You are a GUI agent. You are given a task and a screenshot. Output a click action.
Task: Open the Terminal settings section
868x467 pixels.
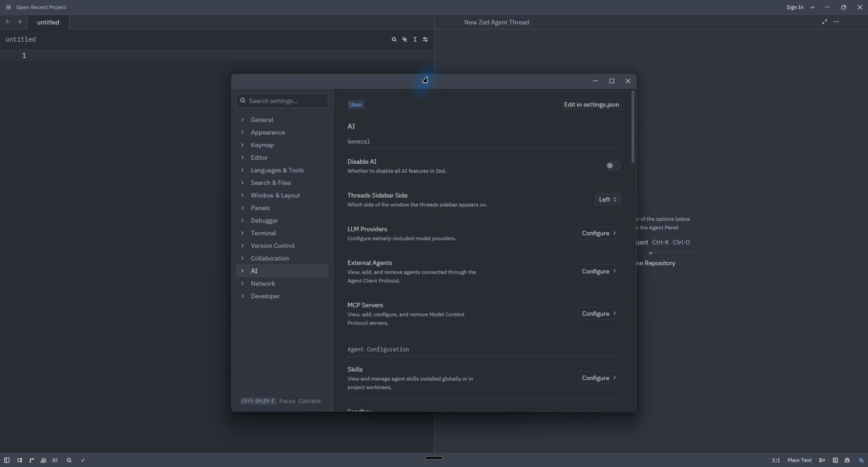[282, 233]
